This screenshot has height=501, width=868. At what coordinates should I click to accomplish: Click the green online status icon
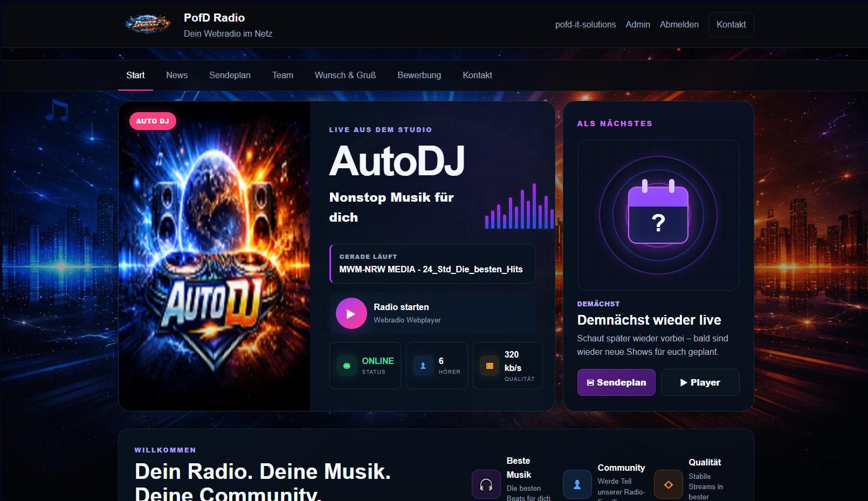[347, 366]
